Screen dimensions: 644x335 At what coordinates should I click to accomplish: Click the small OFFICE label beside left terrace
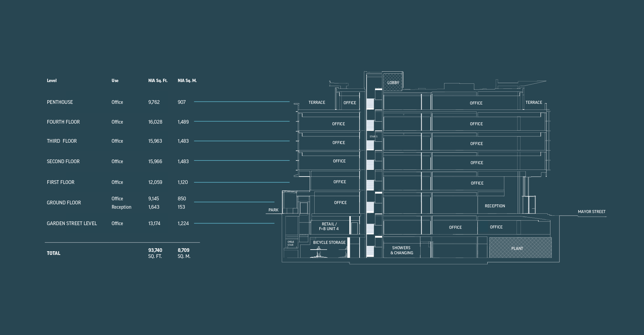pos(350,103)
